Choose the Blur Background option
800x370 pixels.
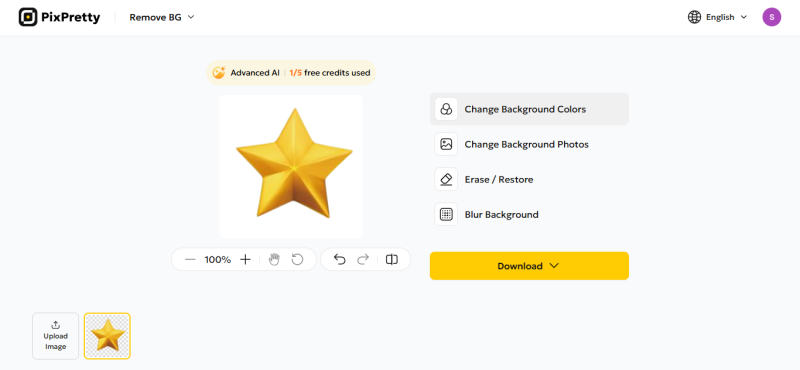[529, 215]
